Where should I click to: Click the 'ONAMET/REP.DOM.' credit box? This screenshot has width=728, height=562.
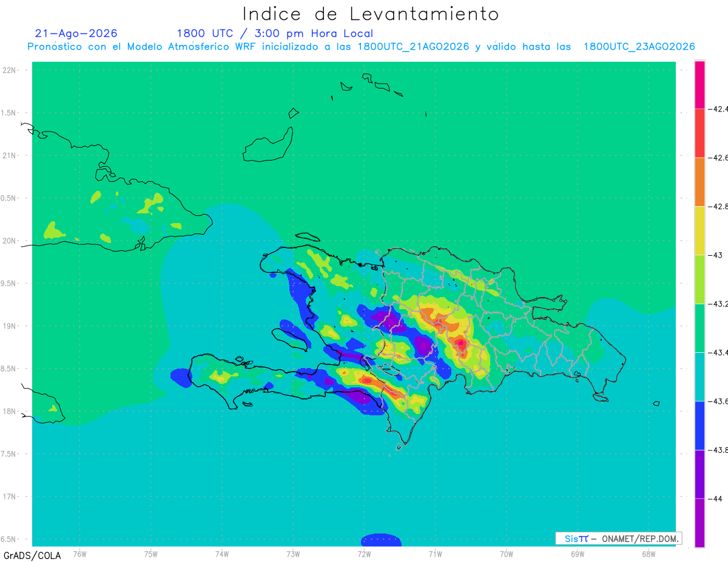(x=618, y=538)
